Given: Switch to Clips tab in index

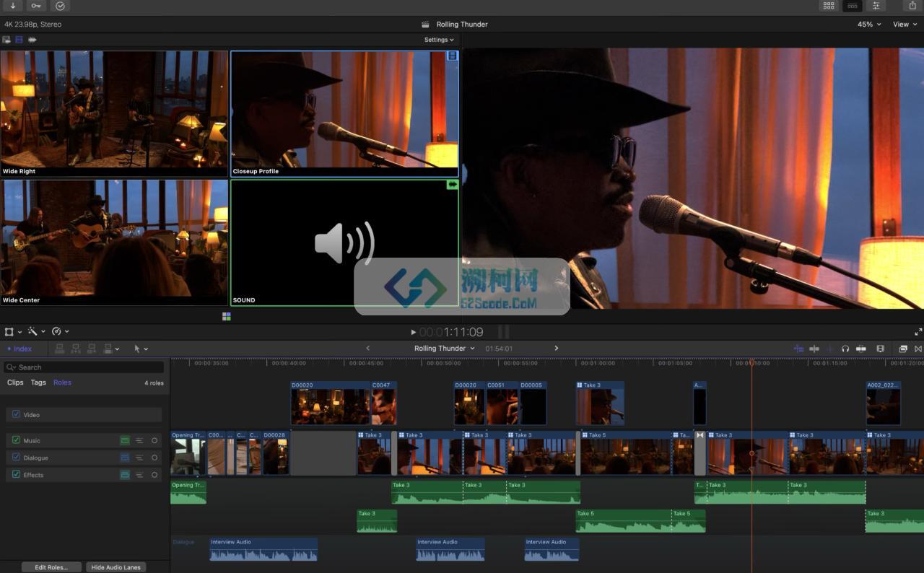Looking at the screenshot, I should coord(15,382).
